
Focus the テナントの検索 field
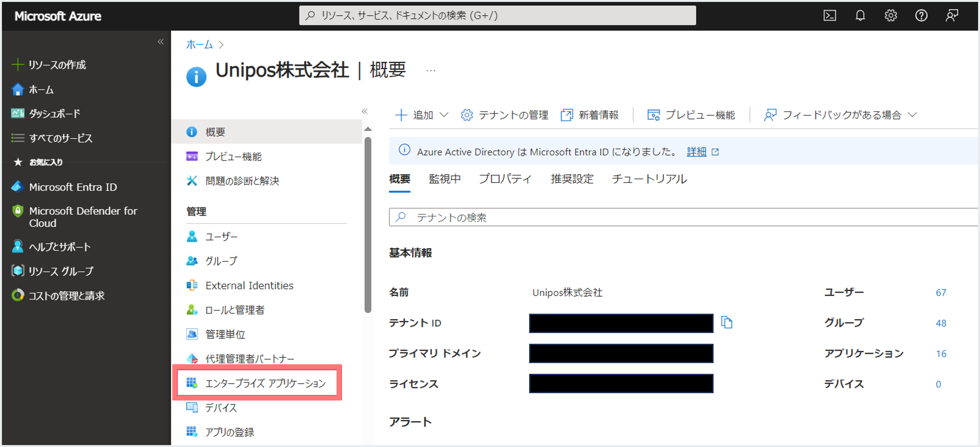point(683,217)
